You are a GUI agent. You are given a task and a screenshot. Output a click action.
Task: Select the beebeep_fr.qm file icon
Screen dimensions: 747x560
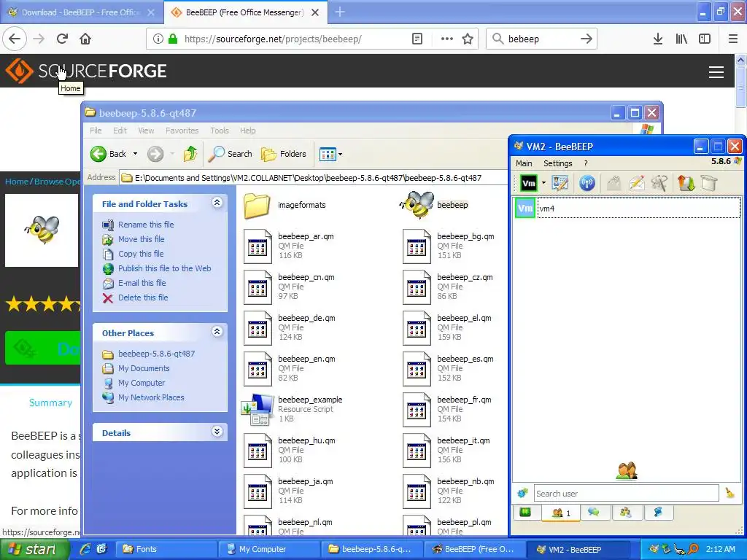point(417,410)
